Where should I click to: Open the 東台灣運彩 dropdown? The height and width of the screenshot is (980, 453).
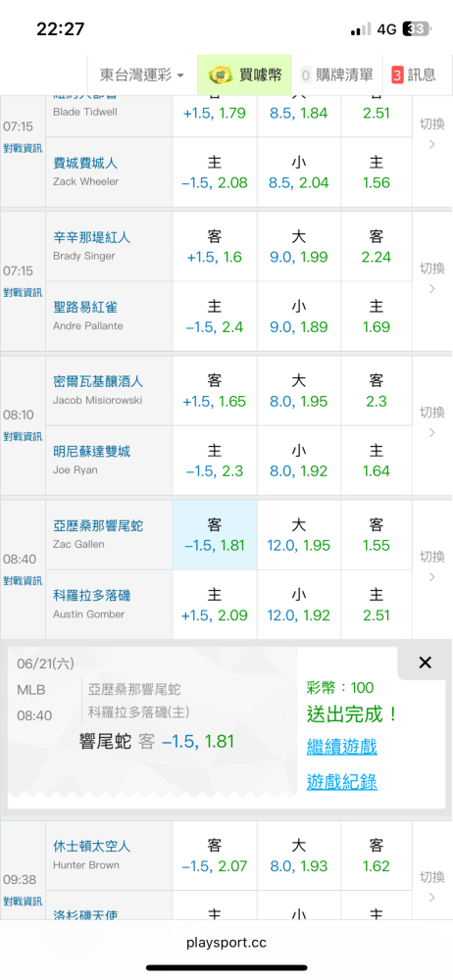pyautogui.click(x=142, y=75)
